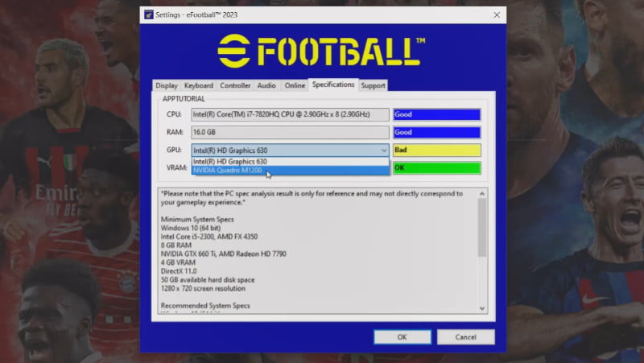Image resolution: width=644 pixels, height=363 pixels.
Task: Click the VRAM OK rating bar
Action: click(436, 168)
